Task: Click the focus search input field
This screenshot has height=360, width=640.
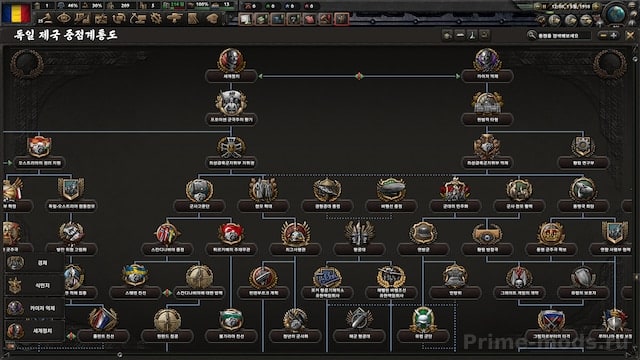Action: (x=564, y=36)
